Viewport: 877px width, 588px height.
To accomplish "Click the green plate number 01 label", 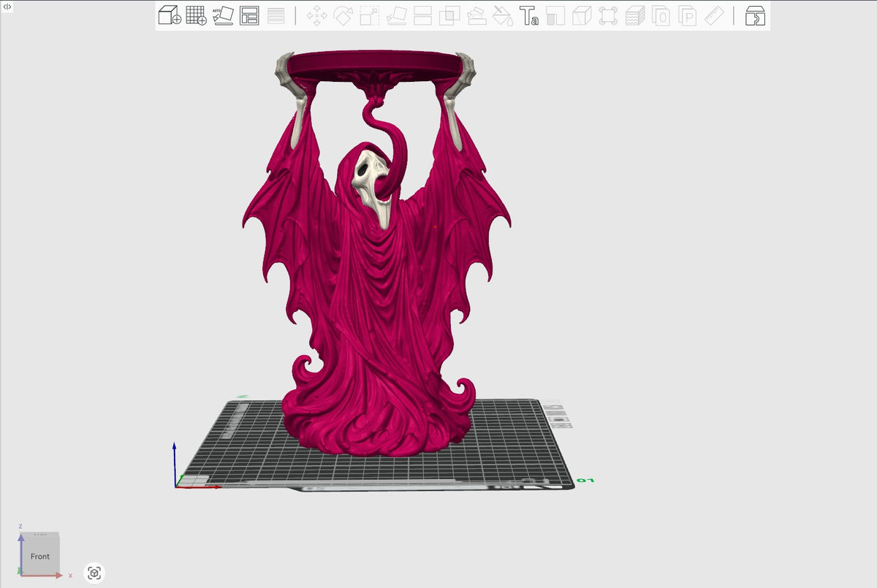I will coord(585,481).
